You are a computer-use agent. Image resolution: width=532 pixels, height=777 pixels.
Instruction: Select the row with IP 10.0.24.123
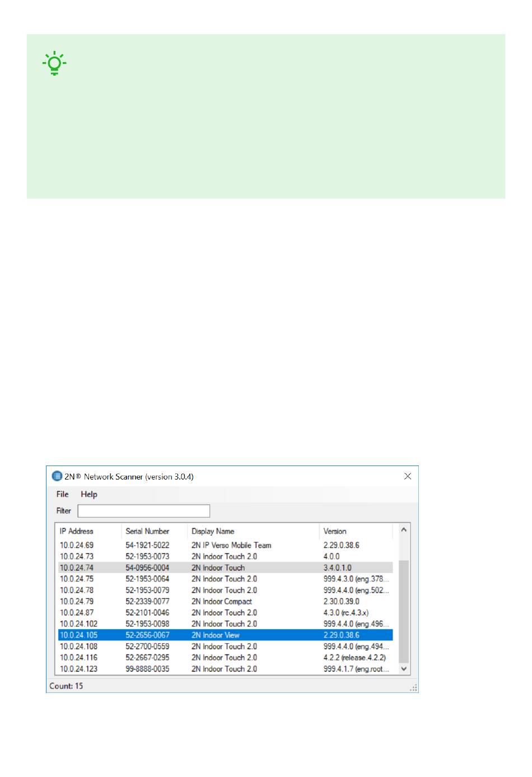click(x=226, y=669)
